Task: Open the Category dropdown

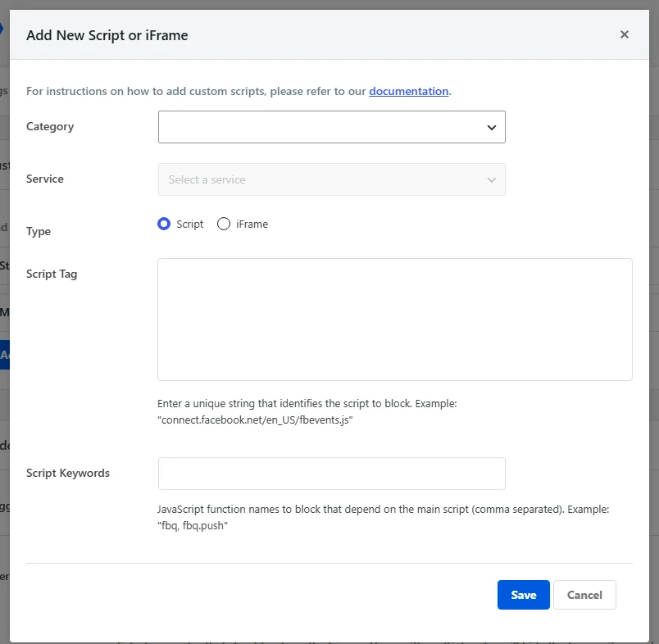Action: point(332,127)
